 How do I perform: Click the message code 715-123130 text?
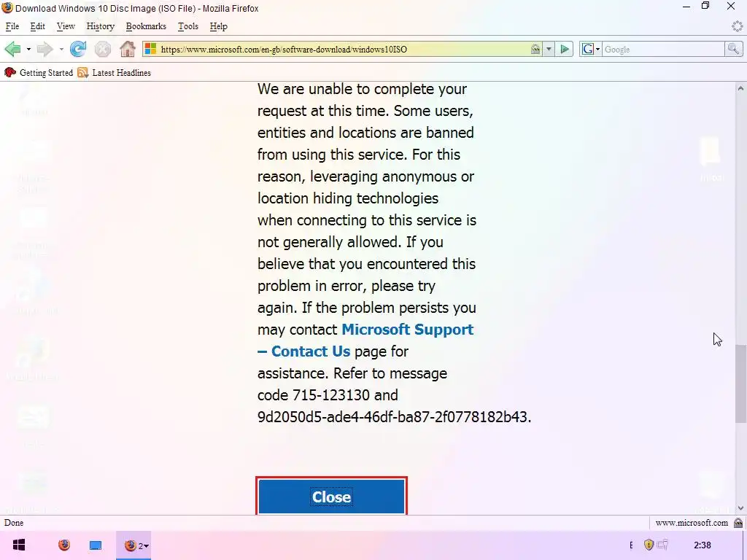pos(330,395)
